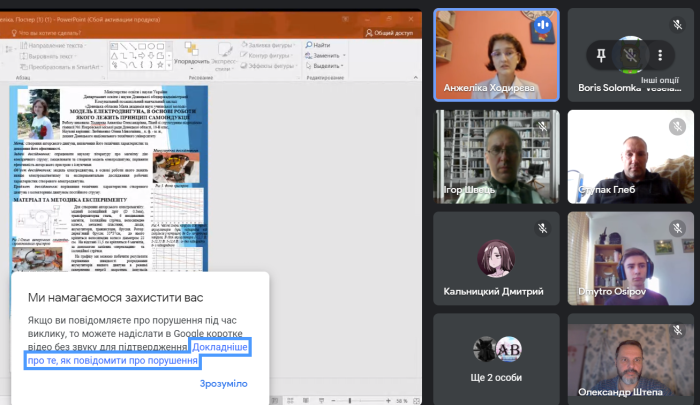Open more options for Boris Solomka

659,54
